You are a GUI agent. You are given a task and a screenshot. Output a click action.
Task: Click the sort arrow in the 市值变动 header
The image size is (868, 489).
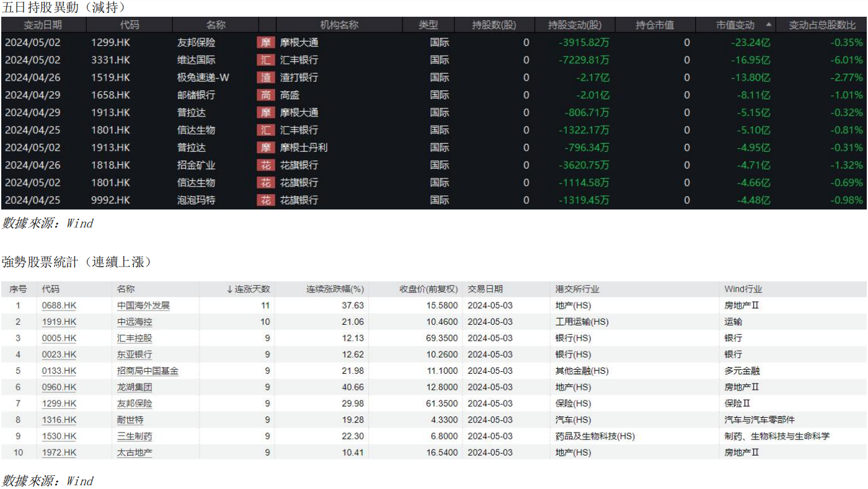click(769, 25)
